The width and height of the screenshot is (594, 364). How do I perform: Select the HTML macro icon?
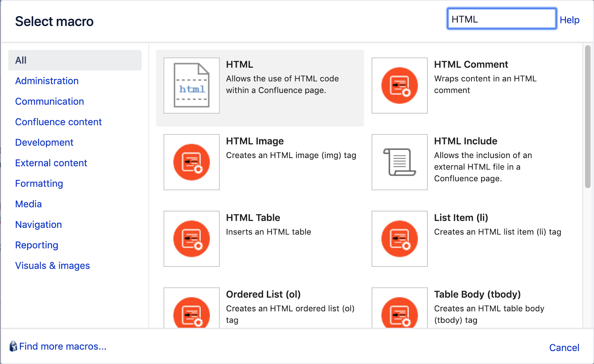[x=191, y=85]
